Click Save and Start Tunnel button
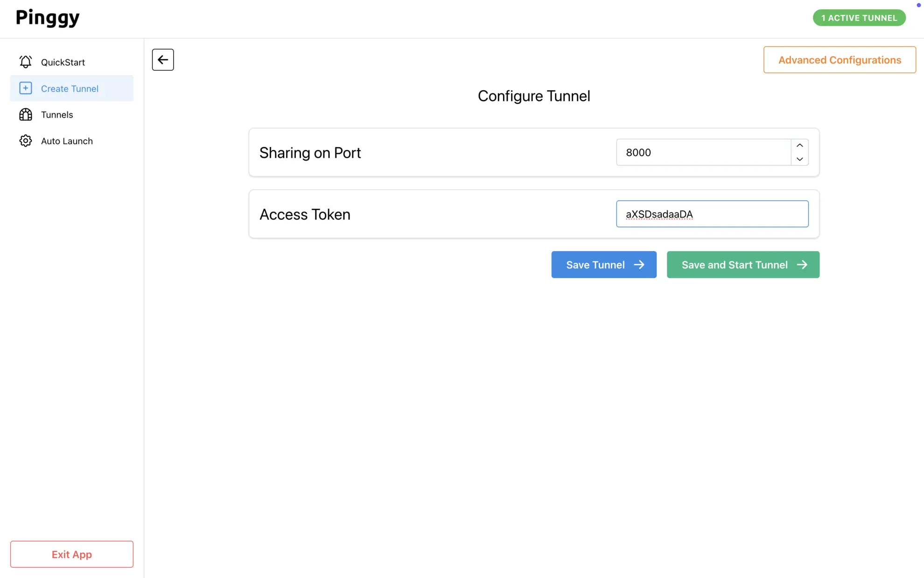This screenshot has height=578, width=924. (x=743, y=264)
